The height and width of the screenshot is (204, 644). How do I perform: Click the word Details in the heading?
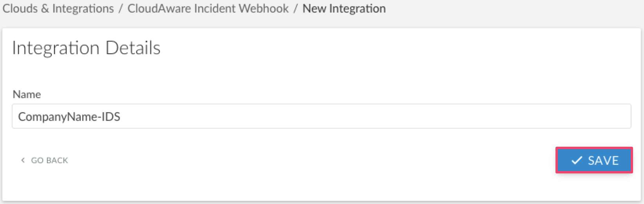click(133, 48)
